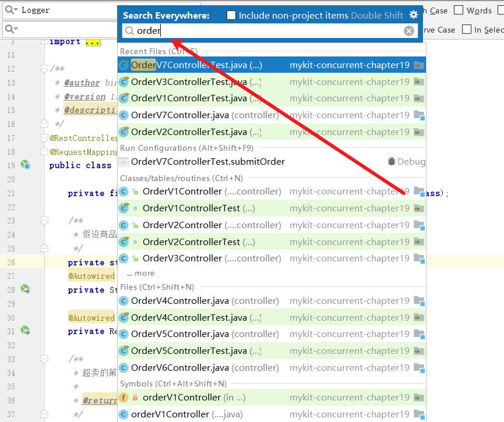Collapse Javadoc comment at line 12

pyautogui.click(x=44, y=69)
